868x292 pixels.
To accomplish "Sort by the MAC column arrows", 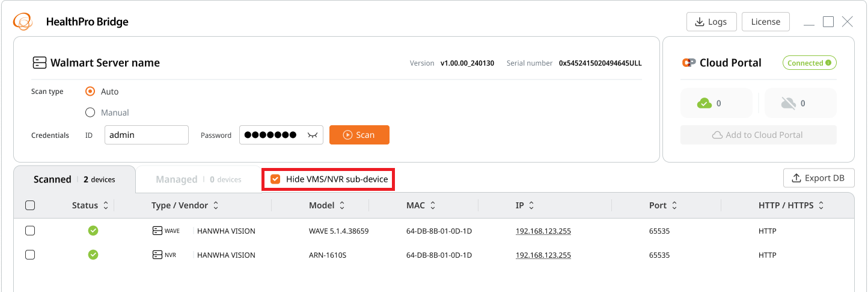I will [x=432, y=205].
